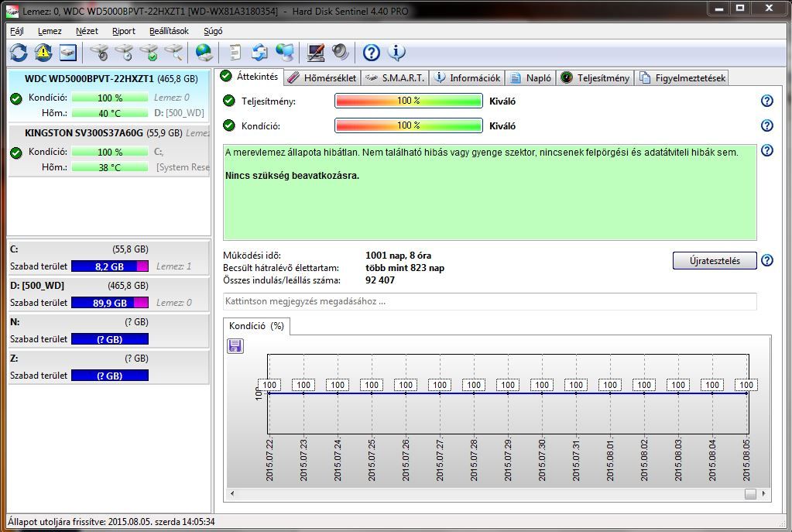The width and height of the screenshot is (792, 532).
Task: Click the value több mint 823 nap
Action: click(405, 268)
